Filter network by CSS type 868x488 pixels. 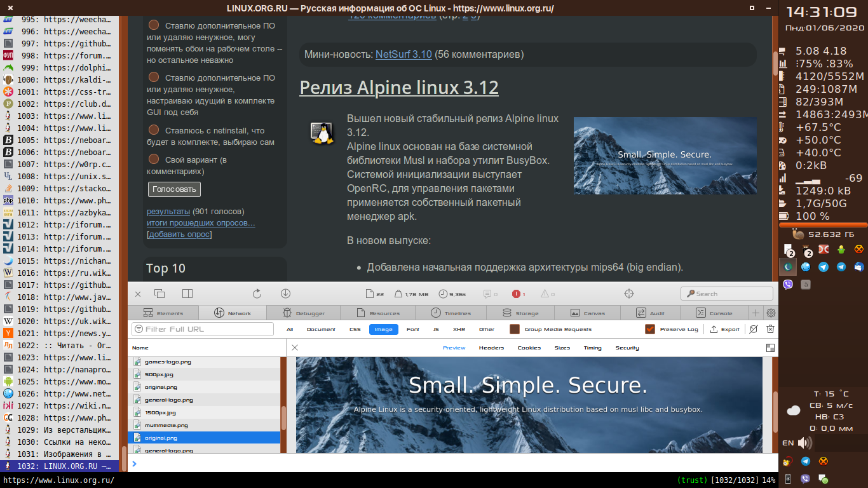coord(355,329)
